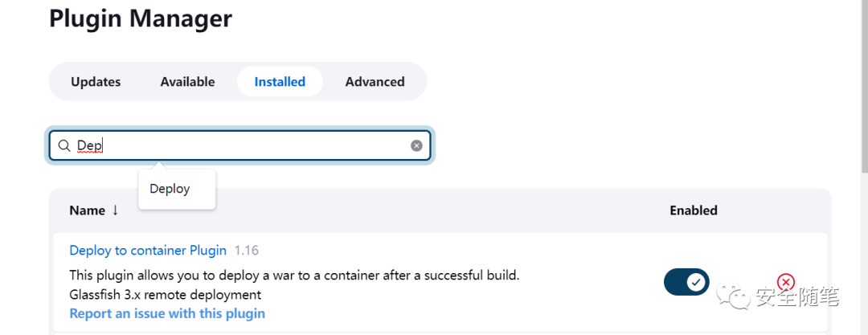Go to the Advanced tab

pyautogui.click(x=375, y=82)
